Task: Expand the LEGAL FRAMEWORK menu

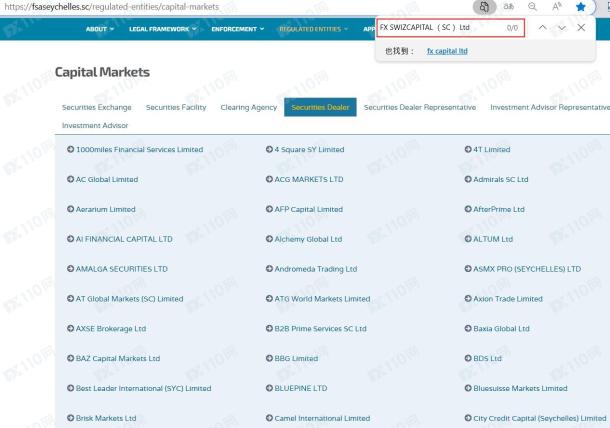Action: [163, 29]
